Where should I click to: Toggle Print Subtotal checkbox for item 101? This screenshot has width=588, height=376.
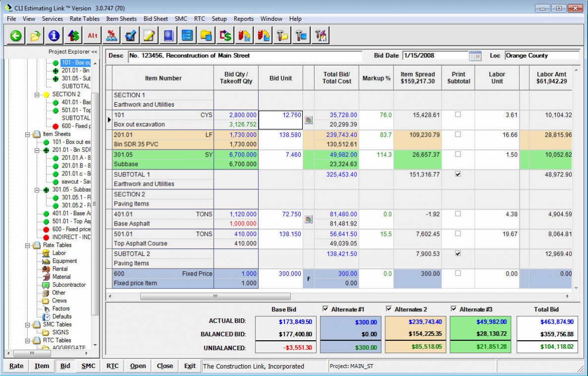pyautogui.click(x=458, y=114)
